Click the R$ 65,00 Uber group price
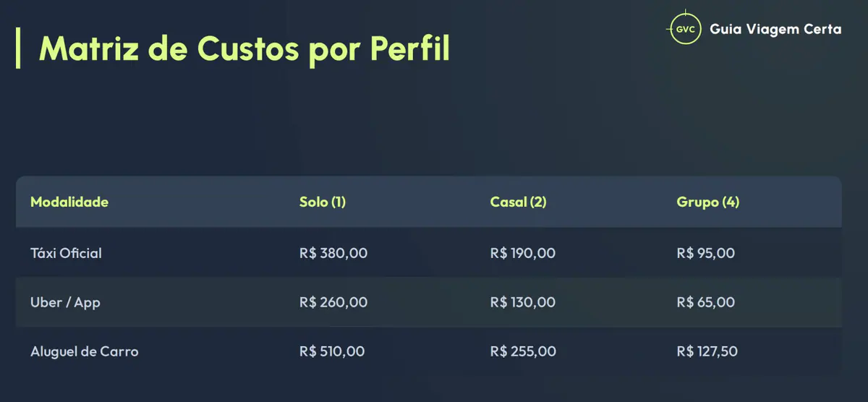The width and height of the screenshot is (868, 402). pyautogui.click(x=706, y=302)
